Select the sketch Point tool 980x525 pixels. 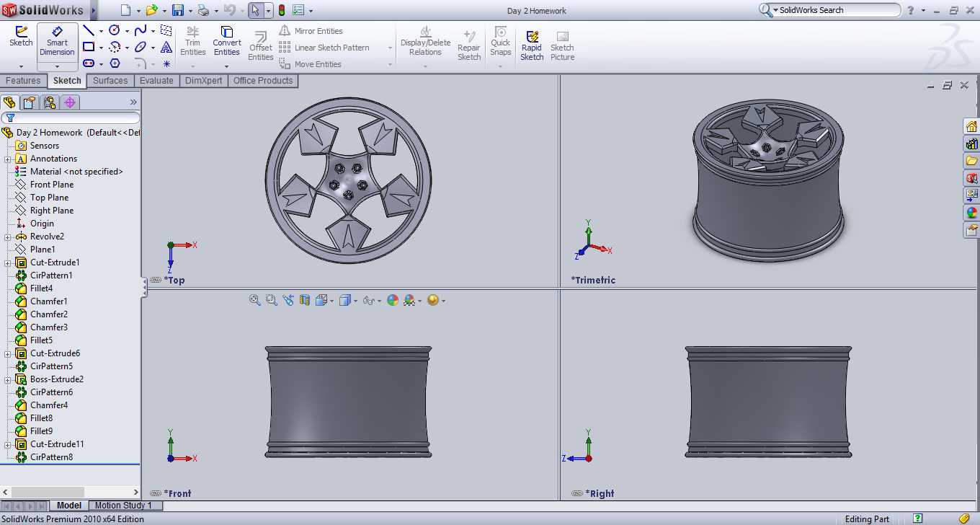tap(166, 63)
